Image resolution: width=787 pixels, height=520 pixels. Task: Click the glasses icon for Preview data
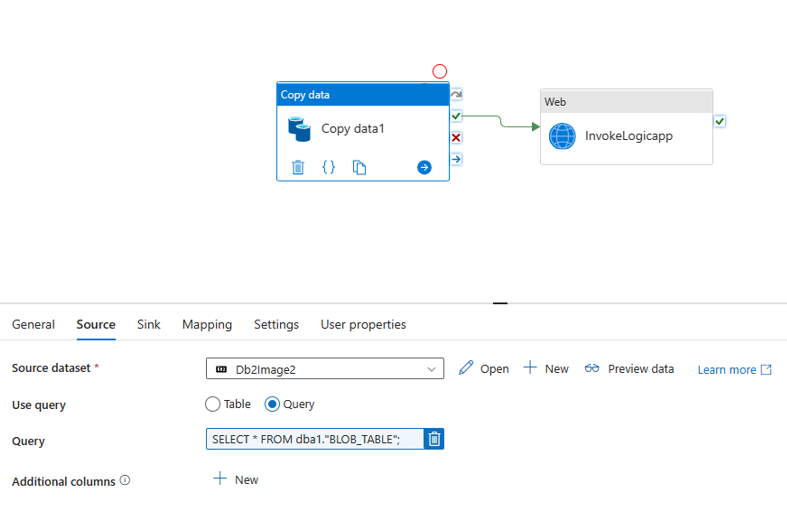[x=592, y=368]
